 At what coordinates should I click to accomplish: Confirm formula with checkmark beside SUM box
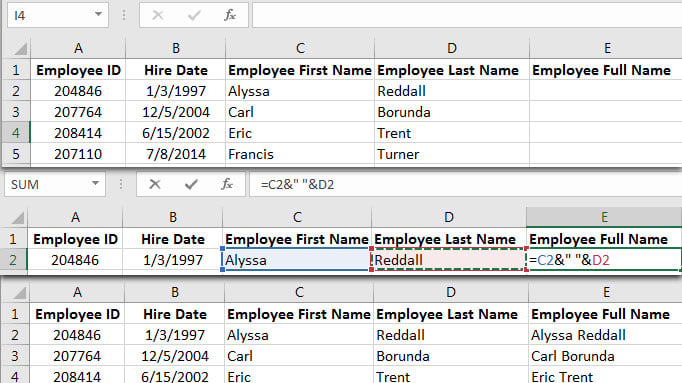click(191, 184)
